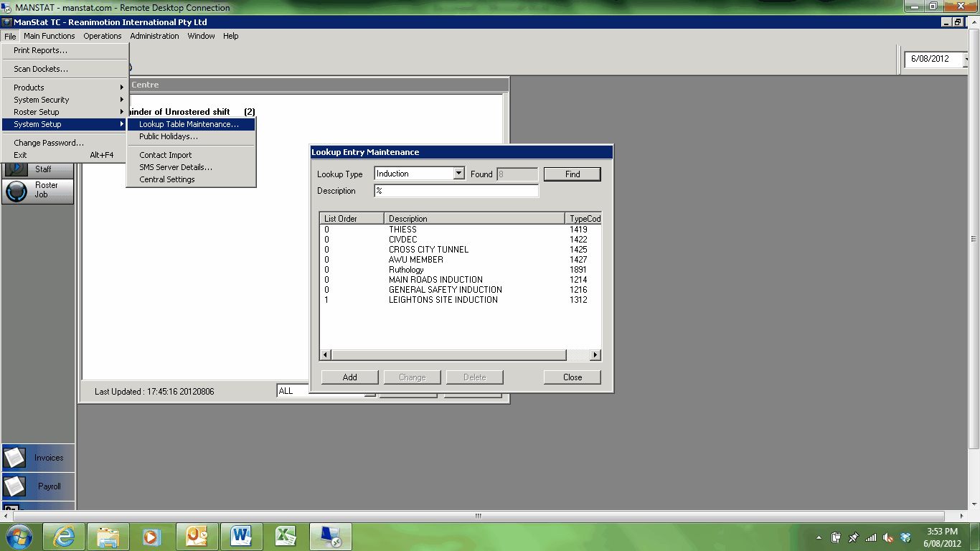Click the Dropbox tray icon
This screenshot has height=551, width=980.
tap(905, 537)
